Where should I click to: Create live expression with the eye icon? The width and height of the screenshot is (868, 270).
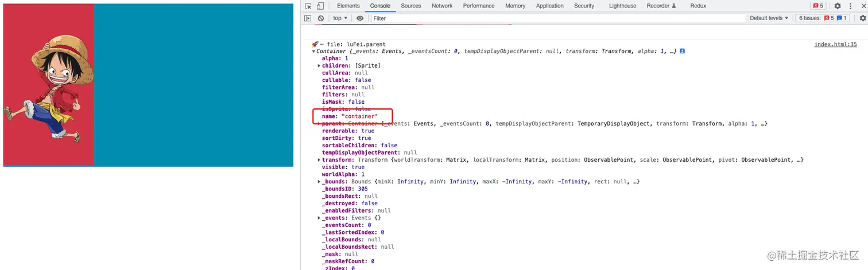coord(360,18)
